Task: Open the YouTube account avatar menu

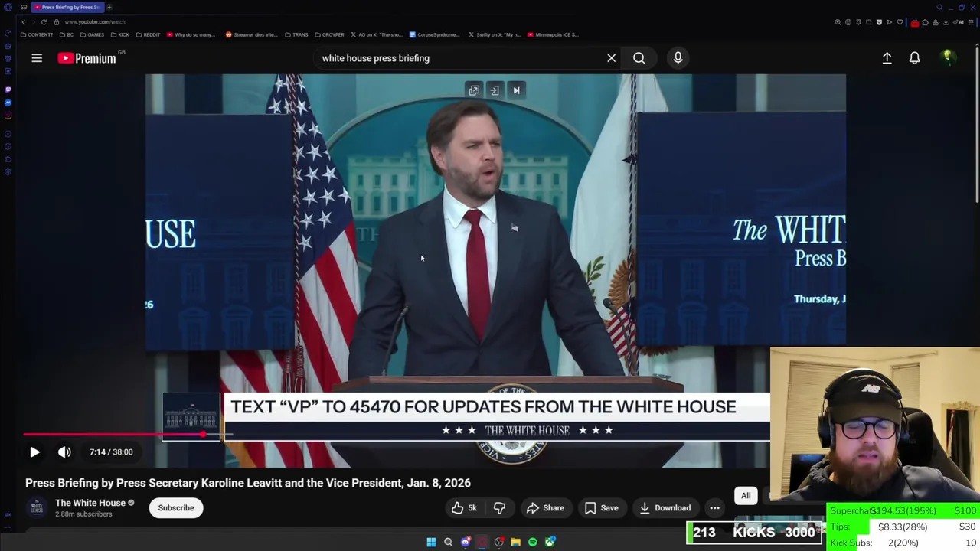Action: click(x=947, y=57)
